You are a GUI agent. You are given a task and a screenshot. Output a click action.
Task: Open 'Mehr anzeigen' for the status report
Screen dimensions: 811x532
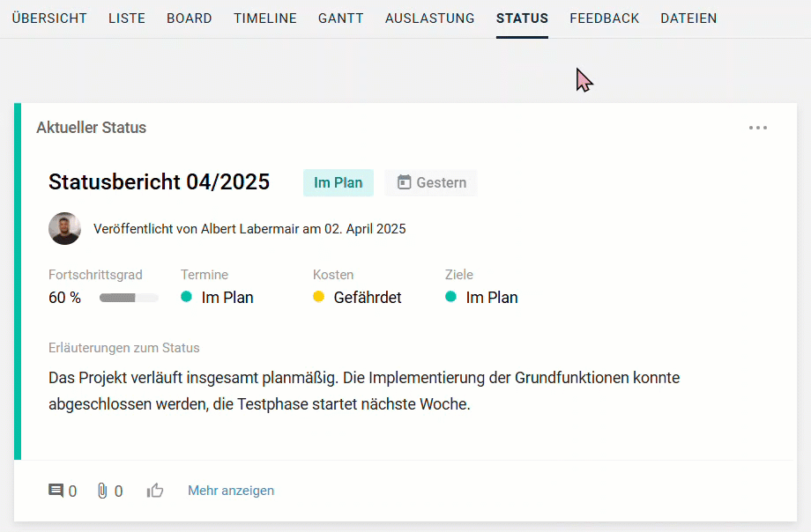[x=230, y=491]
